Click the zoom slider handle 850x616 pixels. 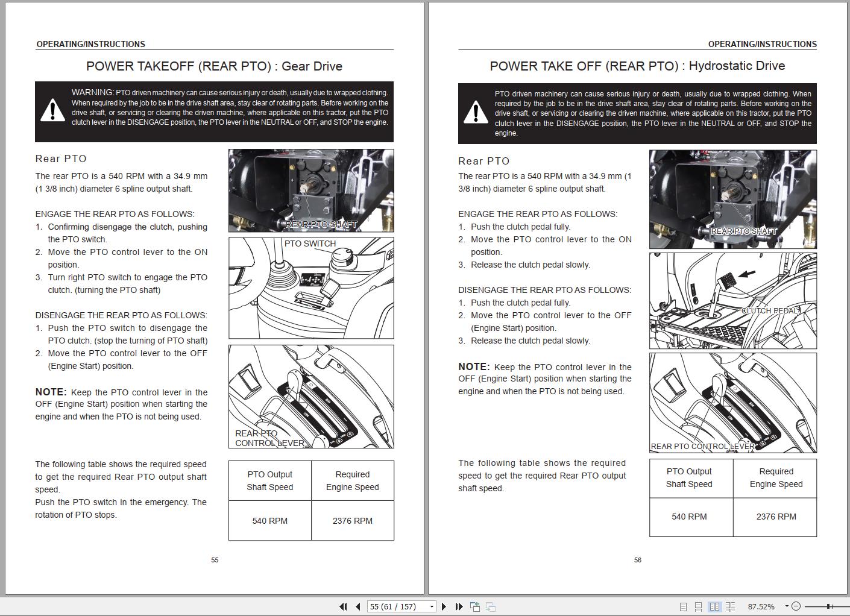(x=830, y=606)
